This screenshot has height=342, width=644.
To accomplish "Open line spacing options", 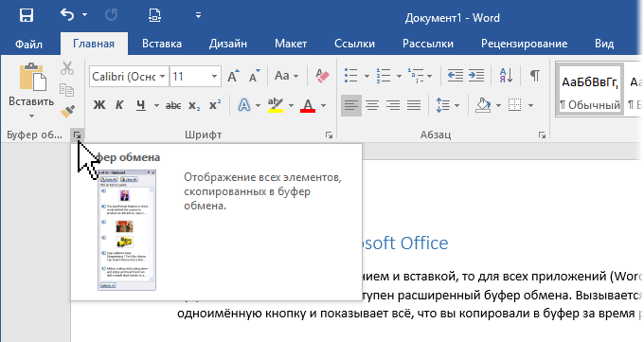I will pos(447,106).
